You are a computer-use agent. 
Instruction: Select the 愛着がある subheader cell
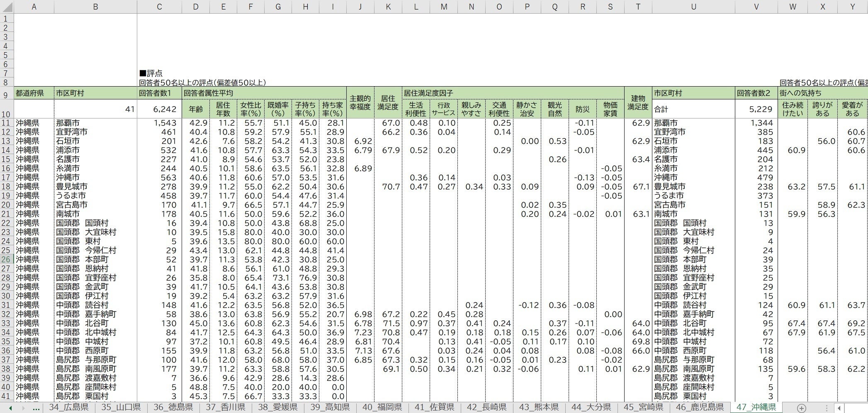point(852,109)
